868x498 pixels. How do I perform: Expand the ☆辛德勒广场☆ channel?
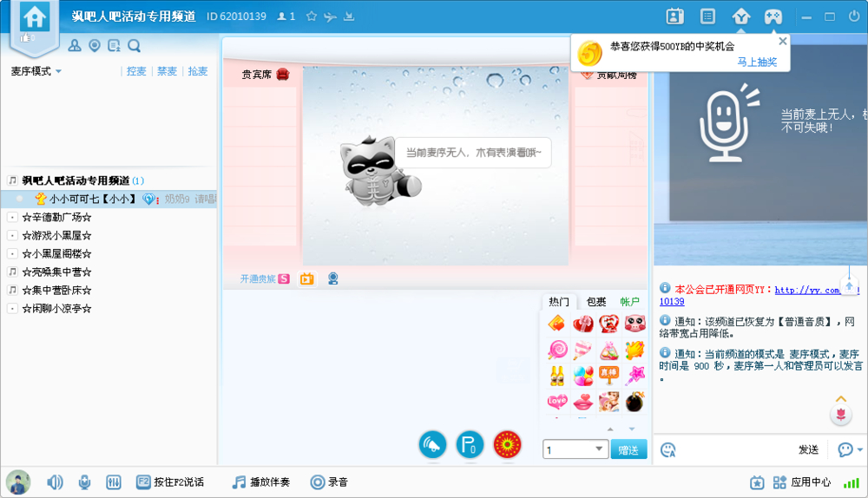coord(12,218)
